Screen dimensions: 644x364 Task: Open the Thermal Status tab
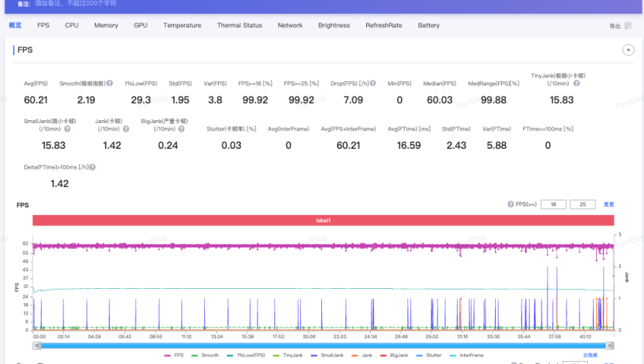coord(239,26)
